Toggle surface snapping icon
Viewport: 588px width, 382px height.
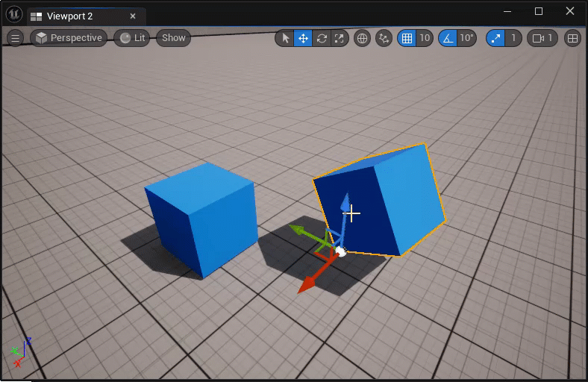[x=384, y=38]
